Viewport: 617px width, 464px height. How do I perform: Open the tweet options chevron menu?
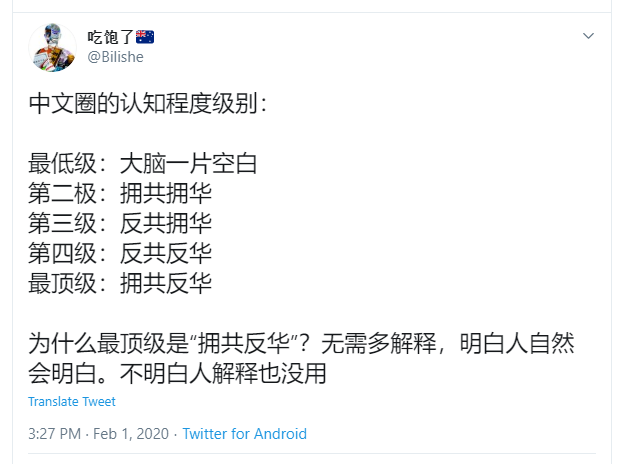point(588,36)
